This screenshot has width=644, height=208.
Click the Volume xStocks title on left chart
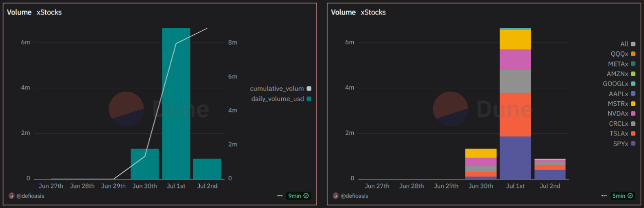click(x=34, y=12)
